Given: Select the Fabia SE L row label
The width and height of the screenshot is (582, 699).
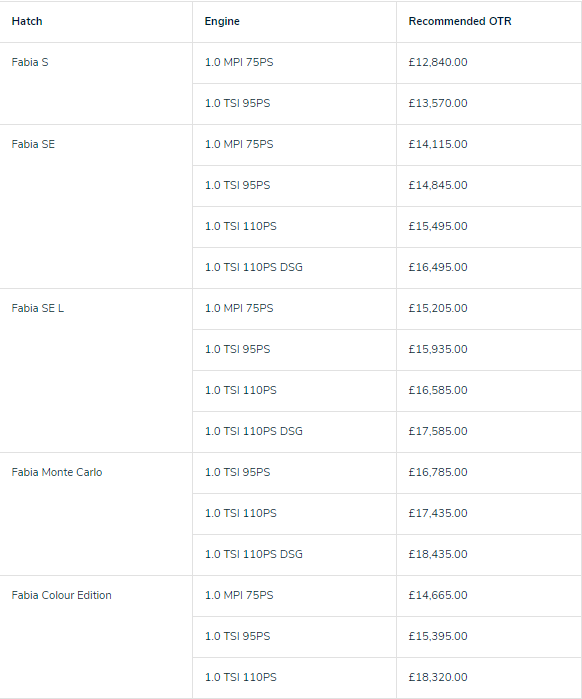Looking at the screenshot, I should tap(37, 308).
